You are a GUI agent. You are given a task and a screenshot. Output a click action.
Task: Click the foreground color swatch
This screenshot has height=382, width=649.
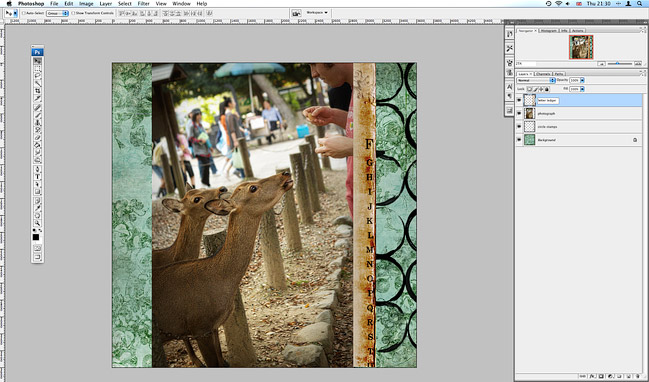point(36,237)
